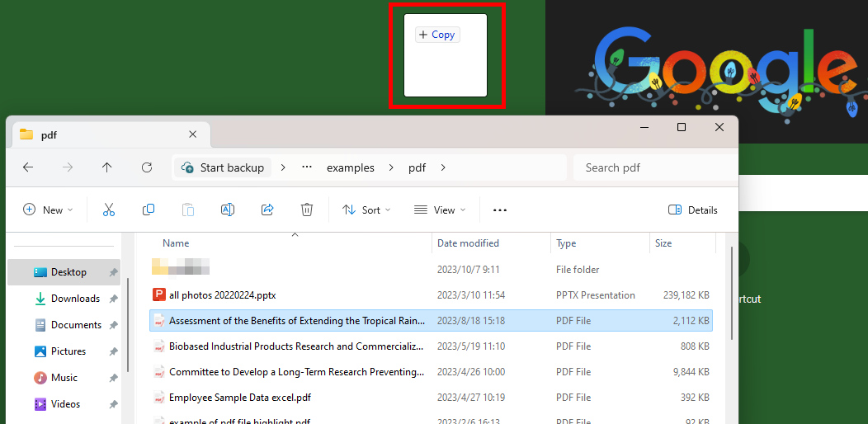This screenshot has height=424, width=868.
Task: Open Videos in the navigation pane
Action: point(64,404)
